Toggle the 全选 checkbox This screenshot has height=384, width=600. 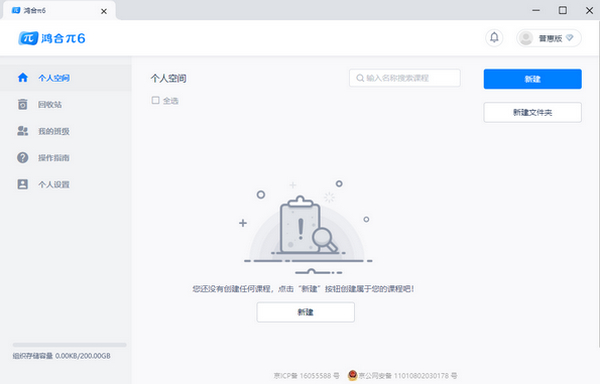point(155,100)
